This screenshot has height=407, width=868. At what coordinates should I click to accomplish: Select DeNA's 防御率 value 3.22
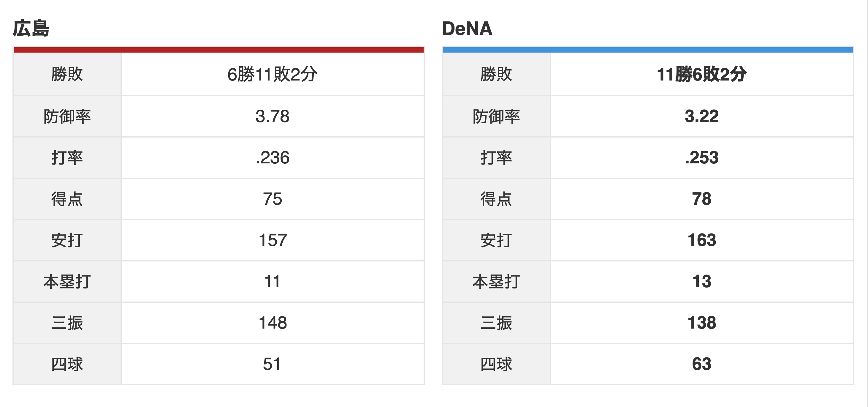click(701, 116)
